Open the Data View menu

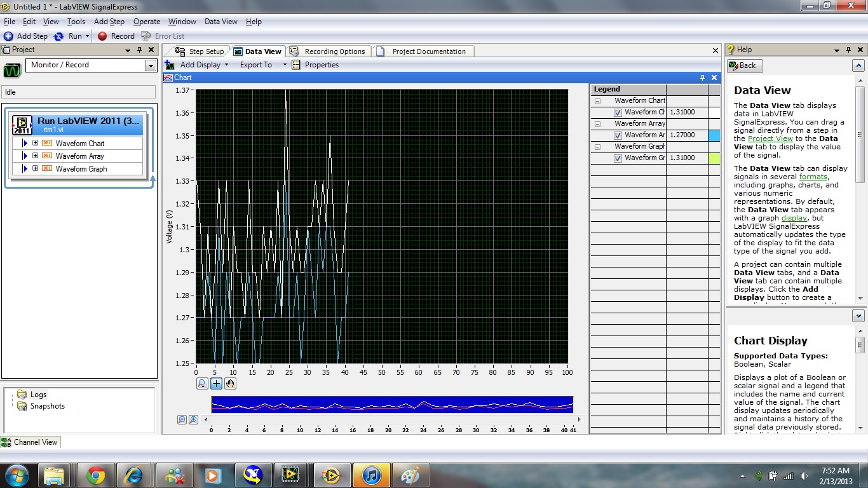pyautogui.click(x=221, y=22)
